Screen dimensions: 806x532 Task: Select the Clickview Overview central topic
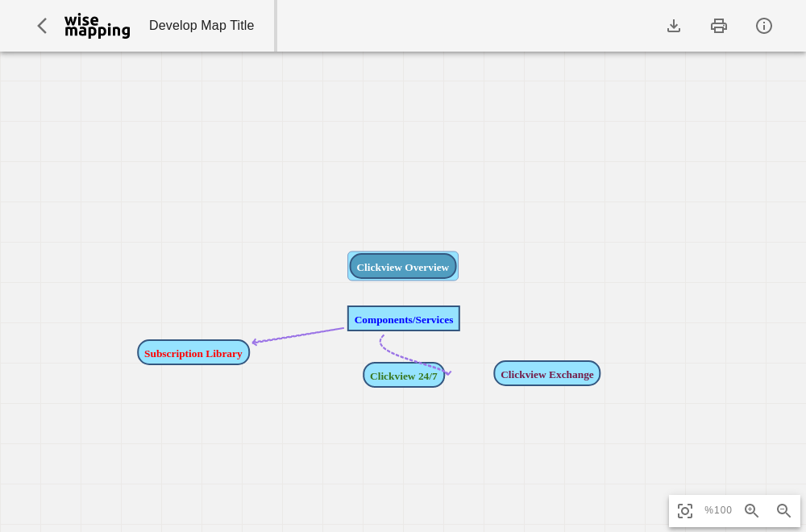point(403,266)
